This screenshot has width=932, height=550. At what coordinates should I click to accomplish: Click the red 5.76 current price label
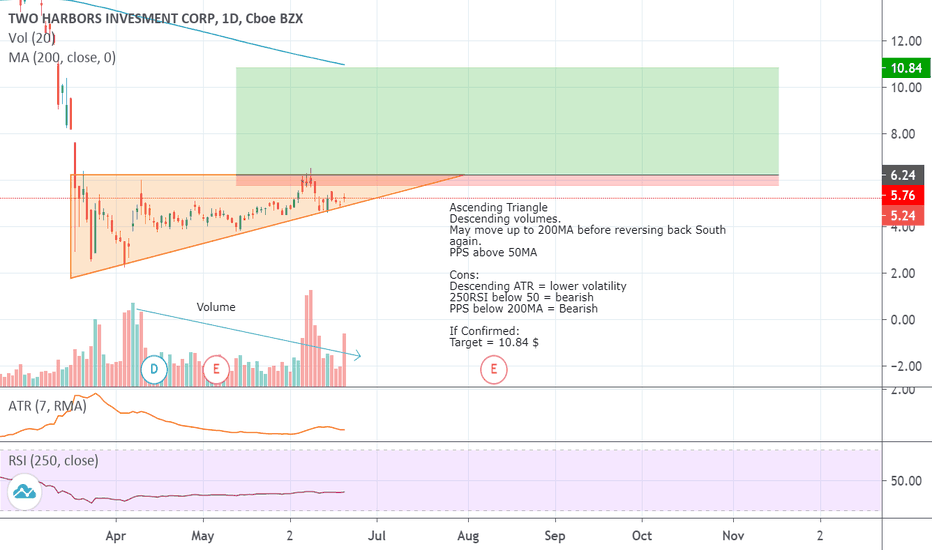click(x=903, y=195)
